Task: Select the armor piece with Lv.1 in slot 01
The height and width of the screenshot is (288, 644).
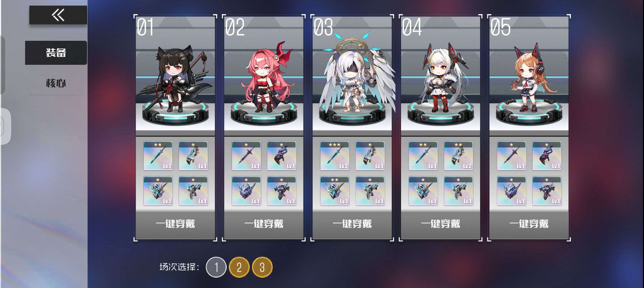Action: pos(193,191)
